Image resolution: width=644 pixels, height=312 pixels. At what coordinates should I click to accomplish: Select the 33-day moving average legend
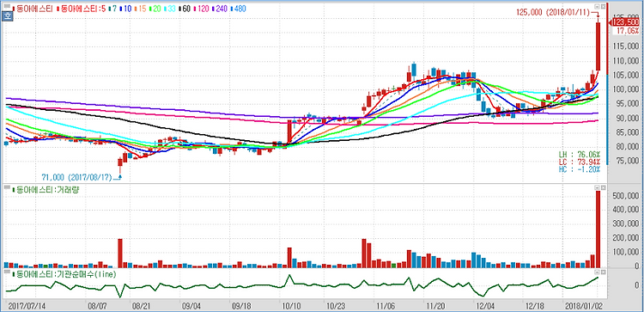click(x=169, y=9)
